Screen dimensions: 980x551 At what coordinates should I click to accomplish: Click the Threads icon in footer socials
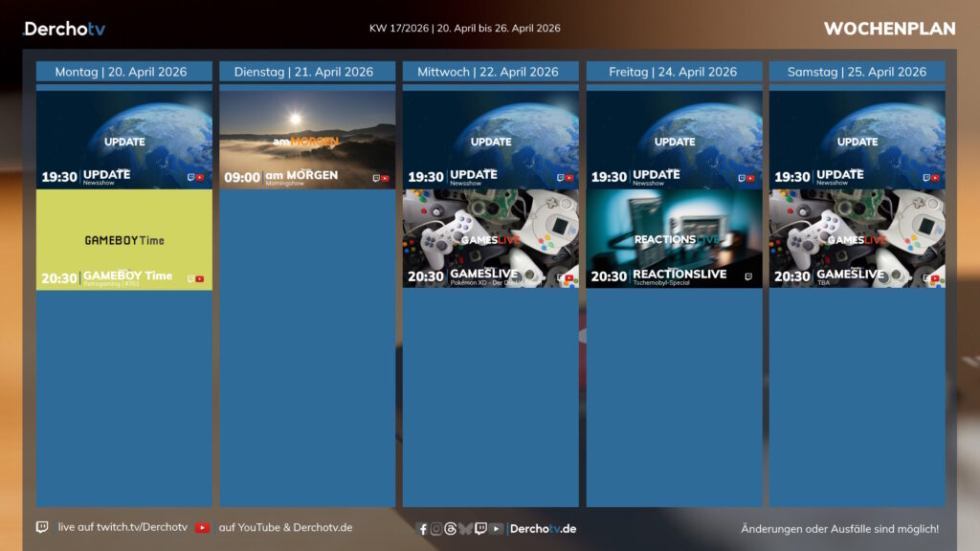click(451, 529)
